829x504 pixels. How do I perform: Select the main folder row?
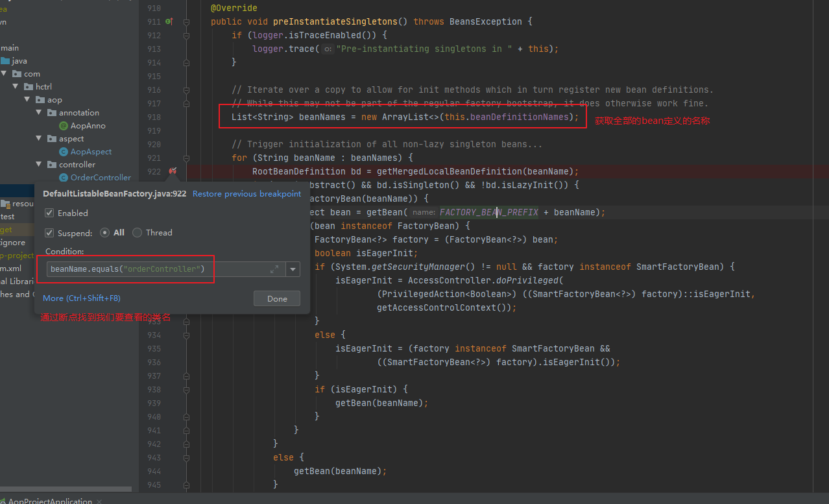coord(10,48)
